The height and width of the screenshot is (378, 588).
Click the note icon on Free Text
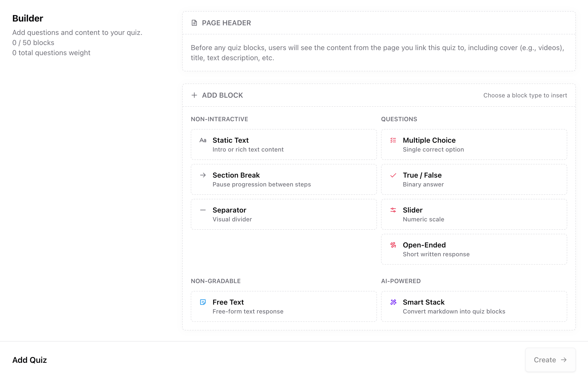click(x=203, y=302)
